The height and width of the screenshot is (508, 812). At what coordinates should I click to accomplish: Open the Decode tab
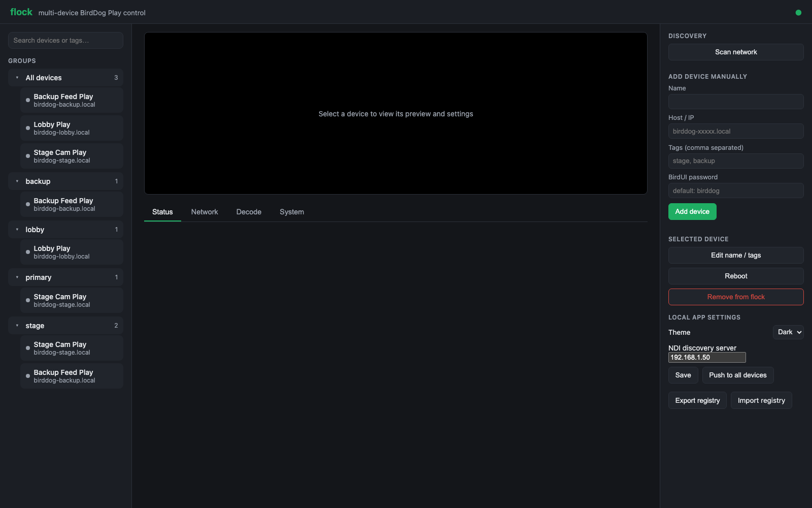click(x=249, y=212)
